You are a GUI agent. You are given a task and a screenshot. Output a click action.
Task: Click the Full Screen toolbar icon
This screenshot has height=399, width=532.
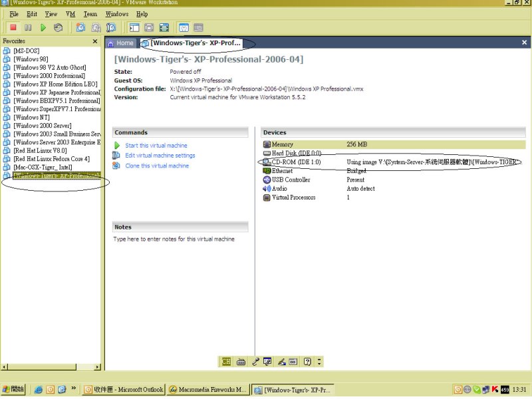click(x=164, y=27)
